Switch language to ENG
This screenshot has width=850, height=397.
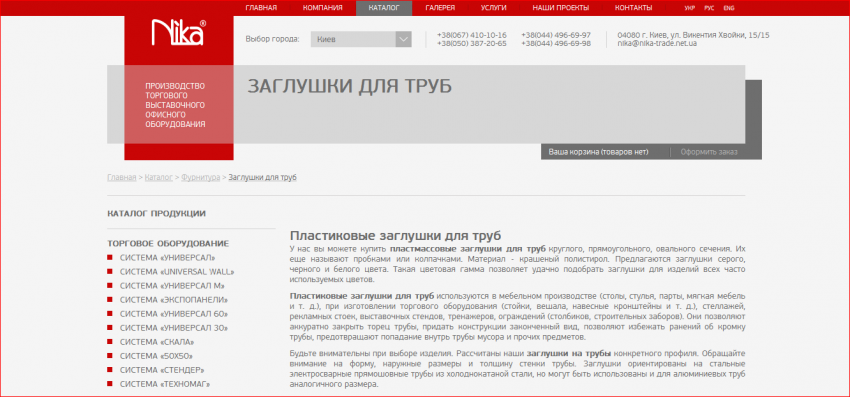[x=729, y=8]
